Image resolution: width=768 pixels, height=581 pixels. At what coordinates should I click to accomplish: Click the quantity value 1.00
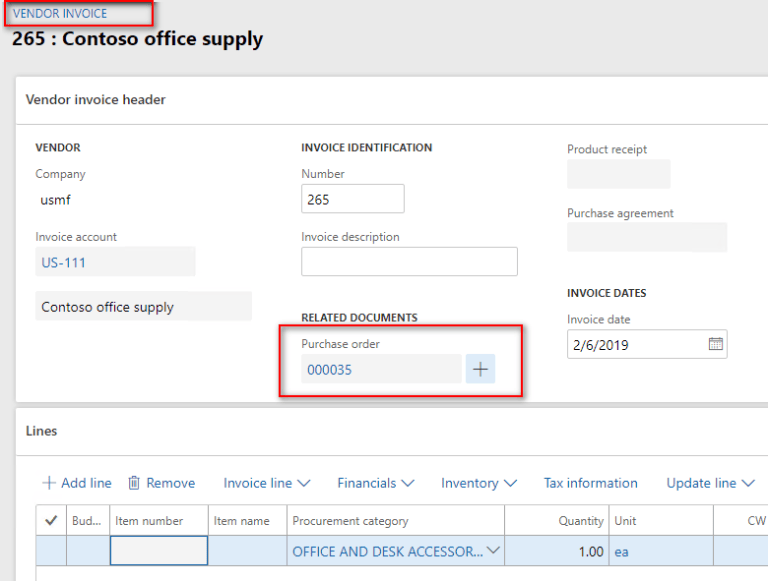point(591,552)
